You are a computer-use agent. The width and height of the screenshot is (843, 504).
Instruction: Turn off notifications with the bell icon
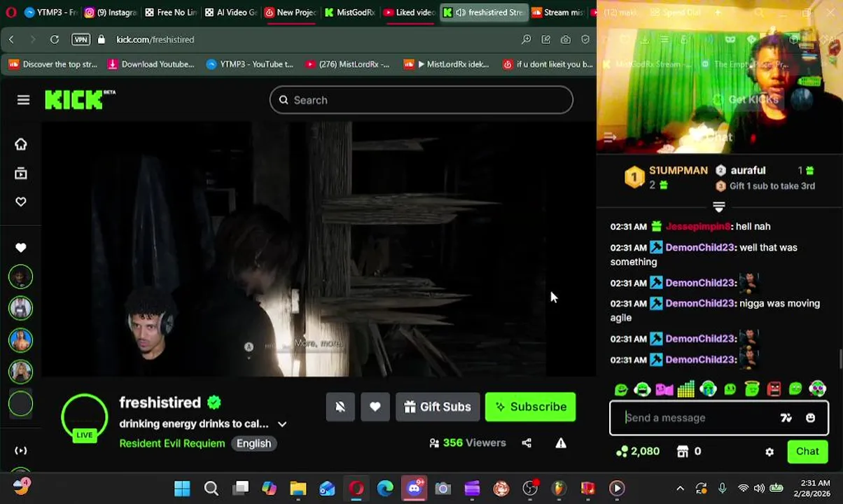[x=340, y=407]
